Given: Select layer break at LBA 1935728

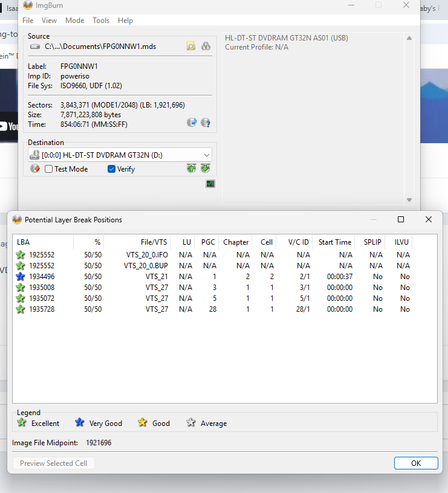Looking at the screenshot, I should (42, 309).
